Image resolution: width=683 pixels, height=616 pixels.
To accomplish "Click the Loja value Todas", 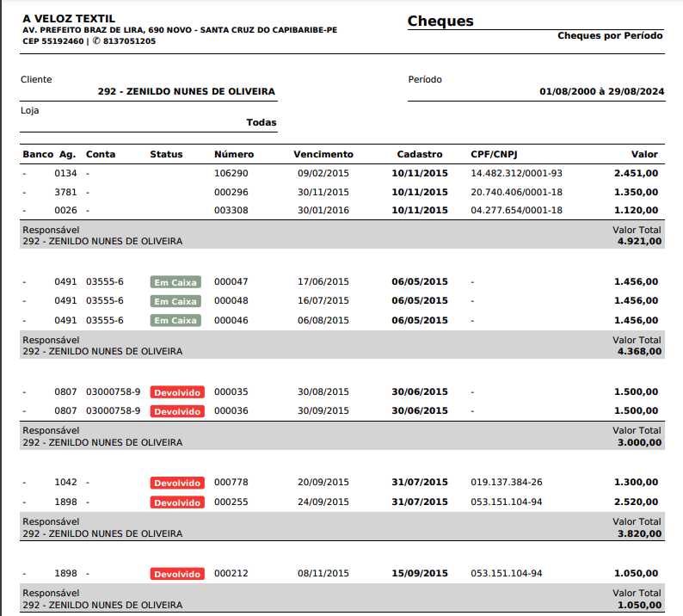I will coord(262,123).
